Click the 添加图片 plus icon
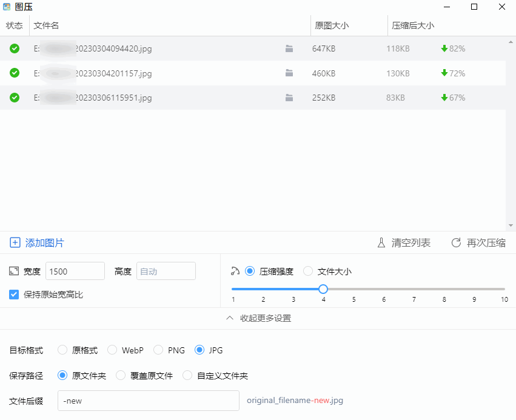 [x=15, y=243]
